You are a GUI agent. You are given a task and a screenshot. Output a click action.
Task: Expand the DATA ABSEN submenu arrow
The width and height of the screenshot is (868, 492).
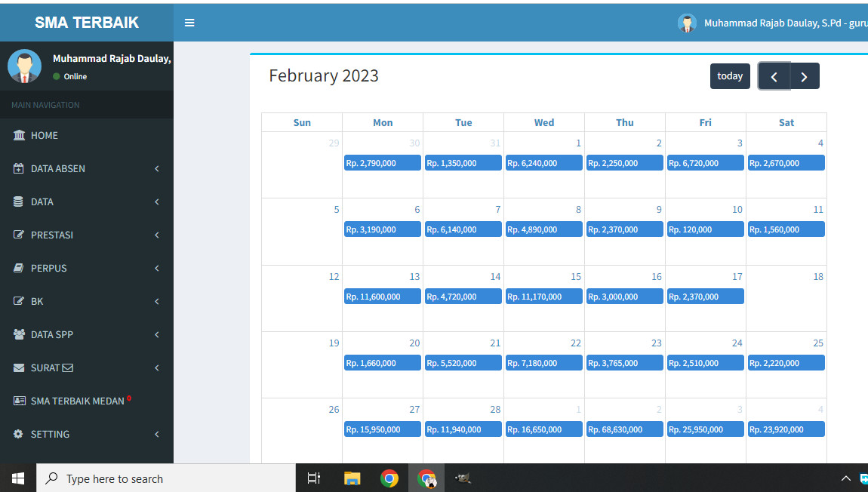157,168
